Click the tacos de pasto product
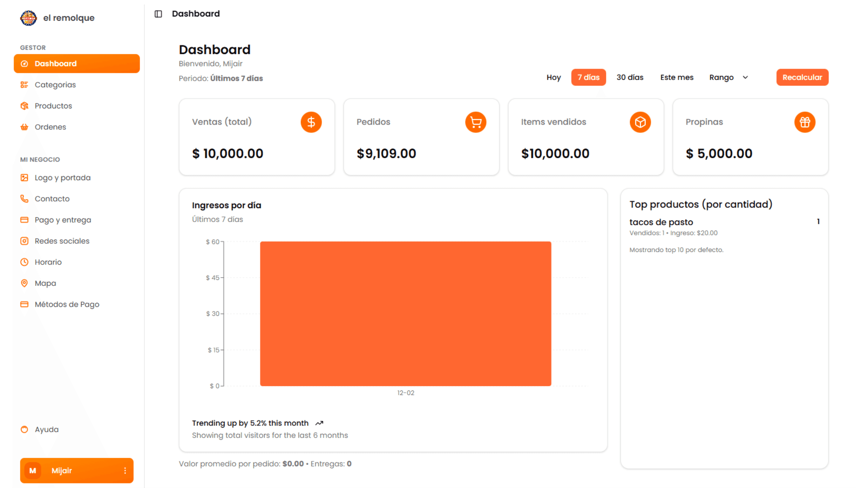This screenshot has width=868, height=488. point(661,222)
